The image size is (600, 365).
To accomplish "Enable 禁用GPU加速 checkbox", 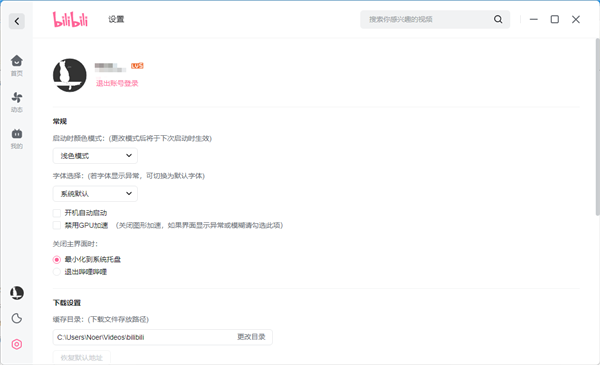I will pyautogui.click(x=57, y=225).
